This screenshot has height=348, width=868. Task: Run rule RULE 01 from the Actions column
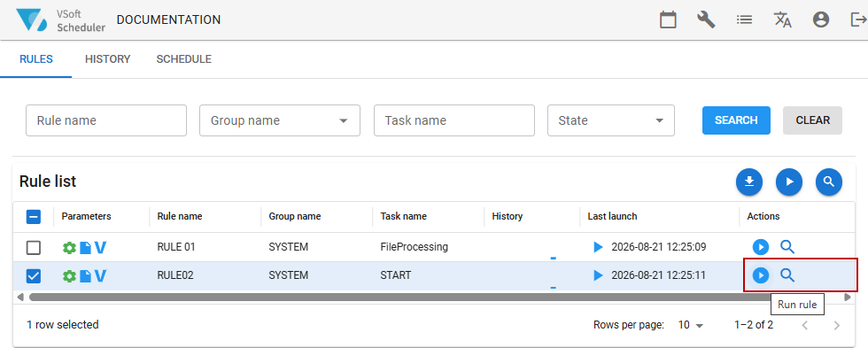pyautogui.click(x=761, y=247)
